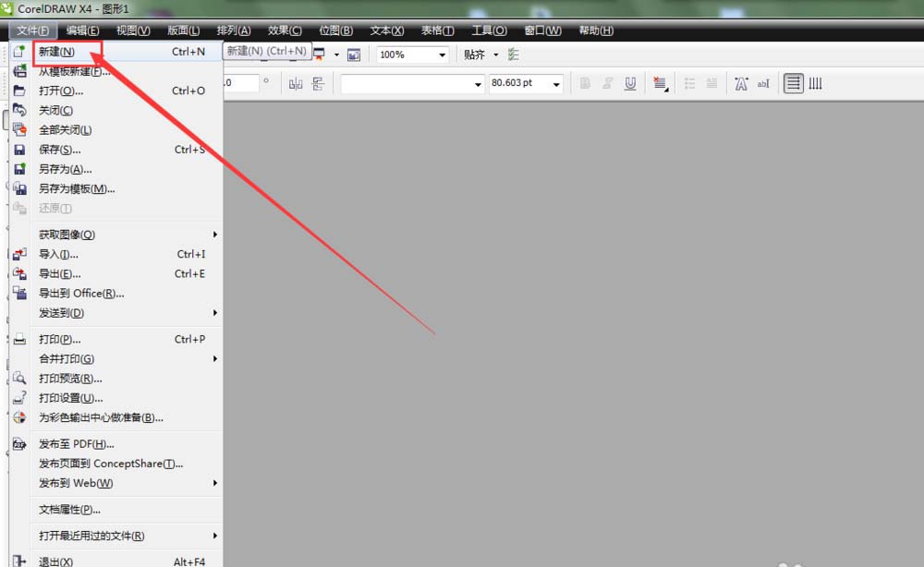
Task: Select 为彩色输出中心做准备(B)... entry
Action: (118, 417)
